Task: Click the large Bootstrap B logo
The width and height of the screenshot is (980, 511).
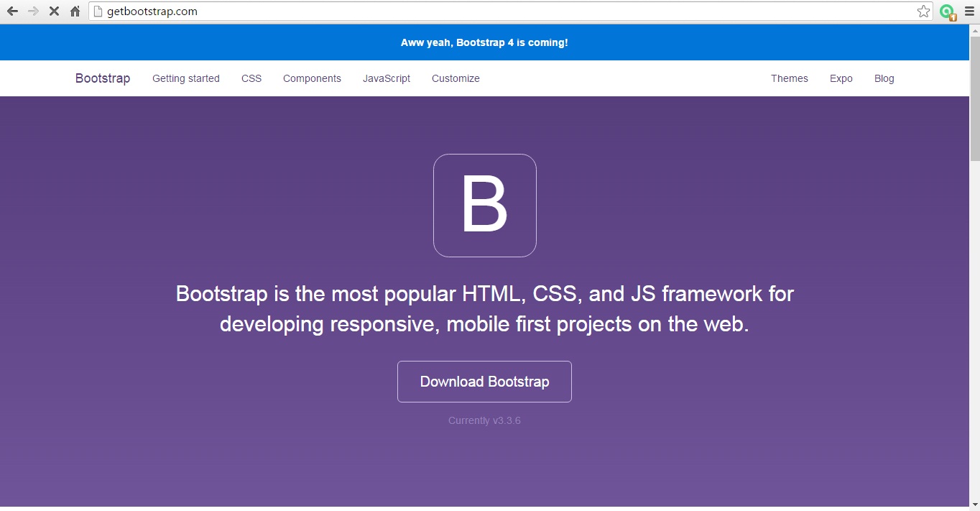Action: click(484, 205)
